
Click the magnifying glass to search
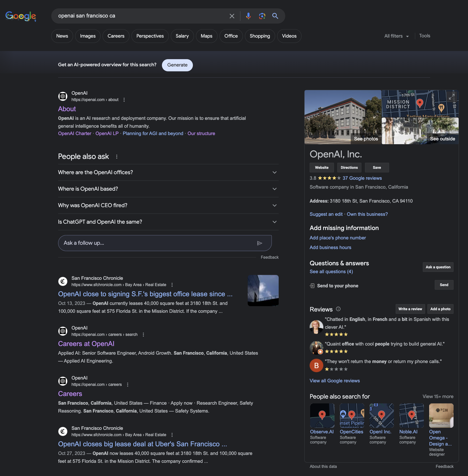[x=275, y=16]
